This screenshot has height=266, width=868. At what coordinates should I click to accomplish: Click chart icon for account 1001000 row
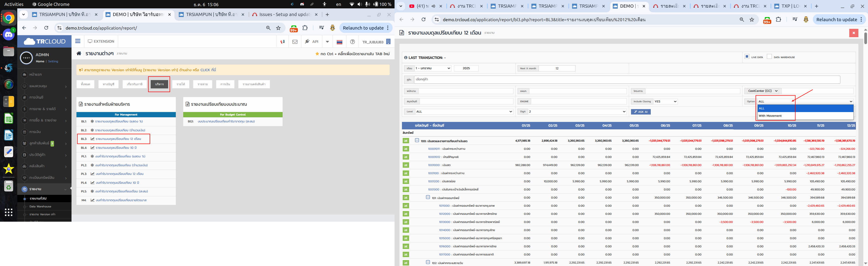406,165
